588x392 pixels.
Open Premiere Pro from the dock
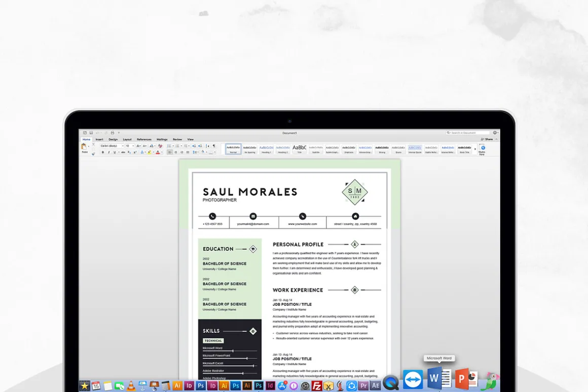pos(363,385)
